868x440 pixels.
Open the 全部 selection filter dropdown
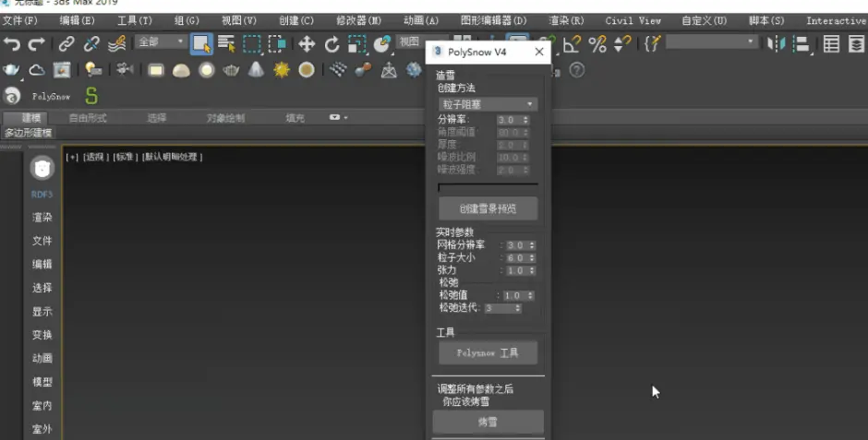click(x=160, y=42)
